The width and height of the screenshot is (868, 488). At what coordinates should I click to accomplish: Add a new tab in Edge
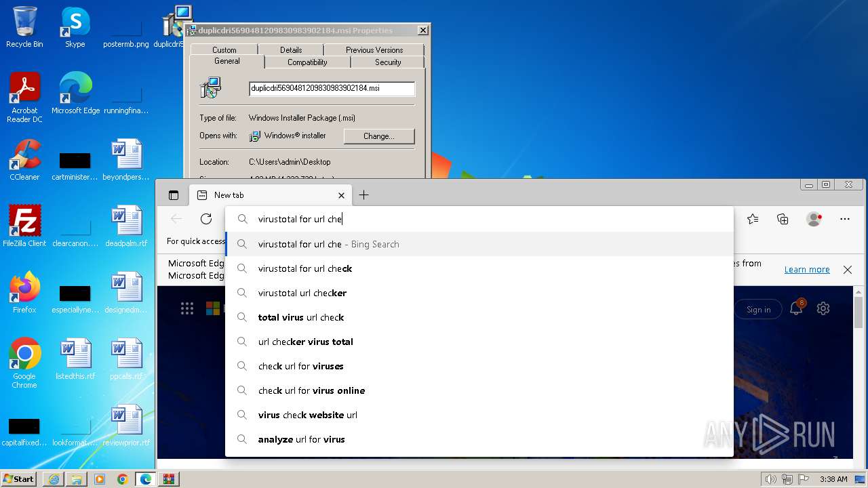tap(363, 195)
